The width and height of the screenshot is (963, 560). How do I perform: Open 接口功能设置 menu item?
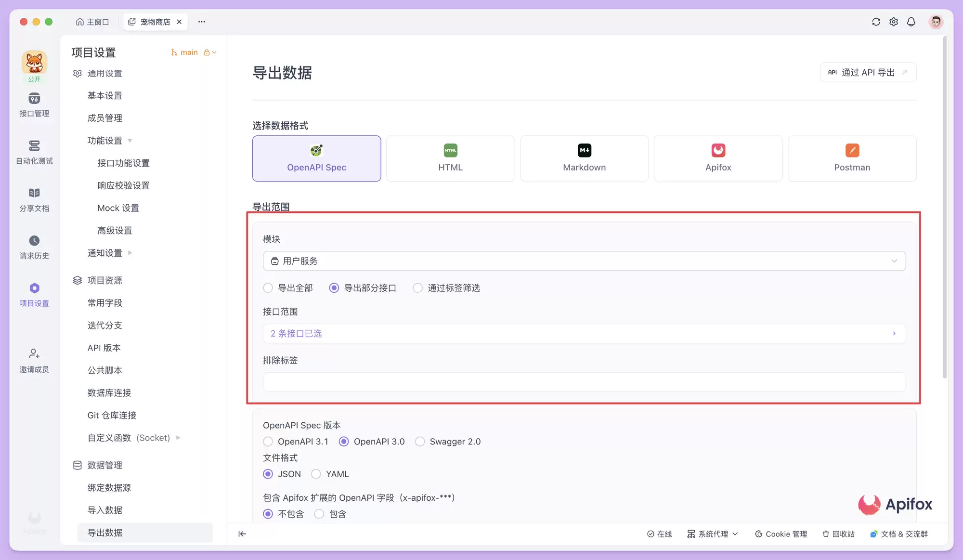point(123,163)
